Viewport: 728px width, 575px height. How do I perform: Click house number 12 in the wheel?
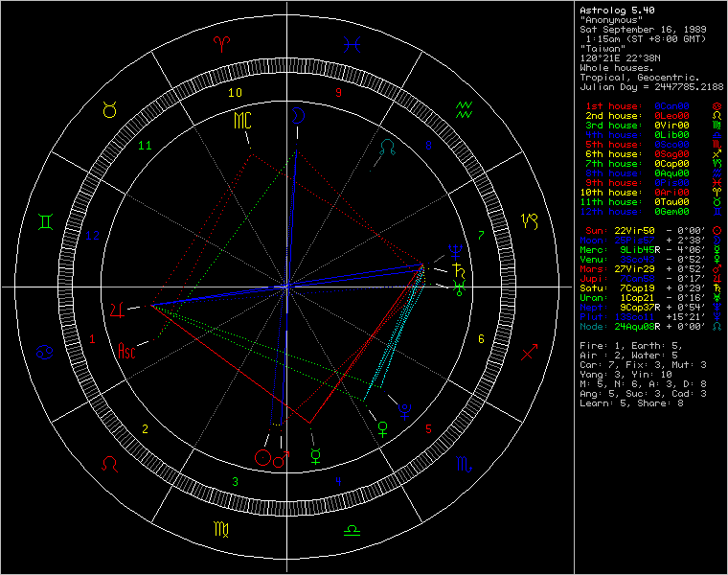(x=92, y=236)
